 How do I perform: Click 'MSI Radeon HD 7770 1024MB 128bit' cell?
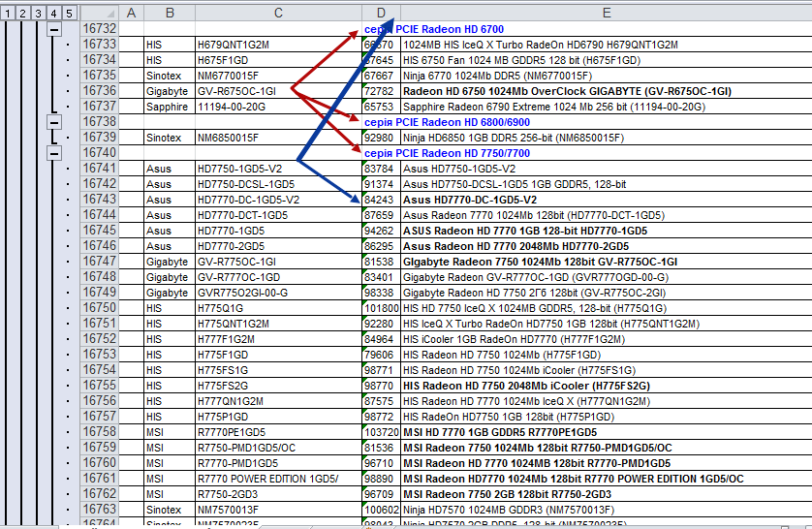(607, 464)
